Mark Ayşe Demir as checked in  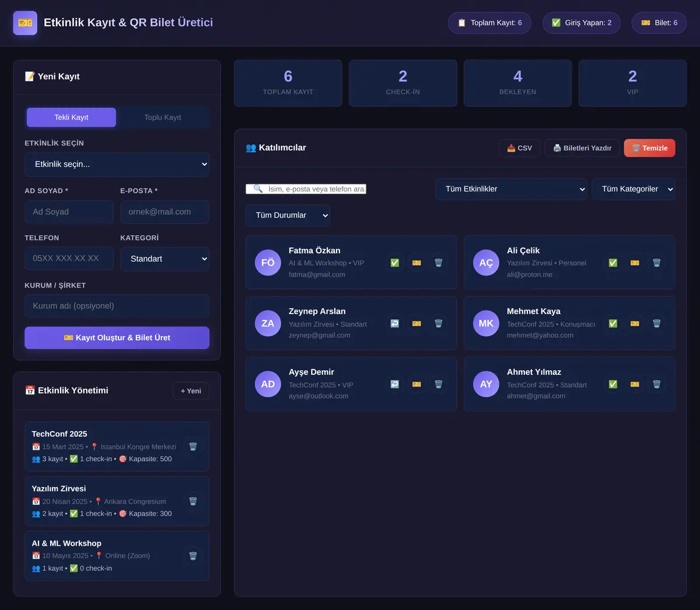395,384
